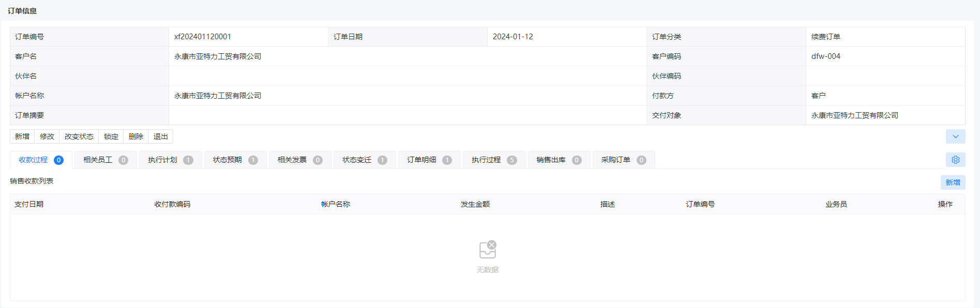Screen dimensions: 980x308
Task: Click the 销售收款列表 heading
Action: pyautogui.click(x=32, y=181)
